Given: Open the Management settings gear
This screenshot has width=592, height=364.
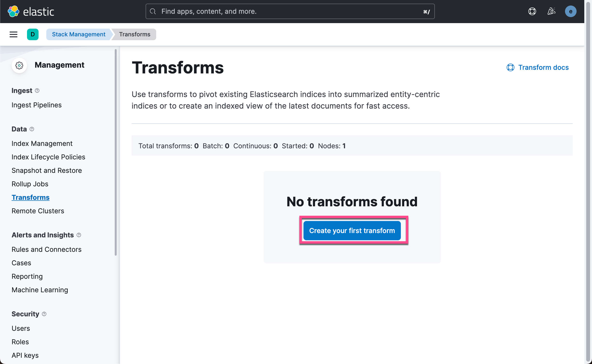Looking at the screenshot, I should (x=19, y=65).
